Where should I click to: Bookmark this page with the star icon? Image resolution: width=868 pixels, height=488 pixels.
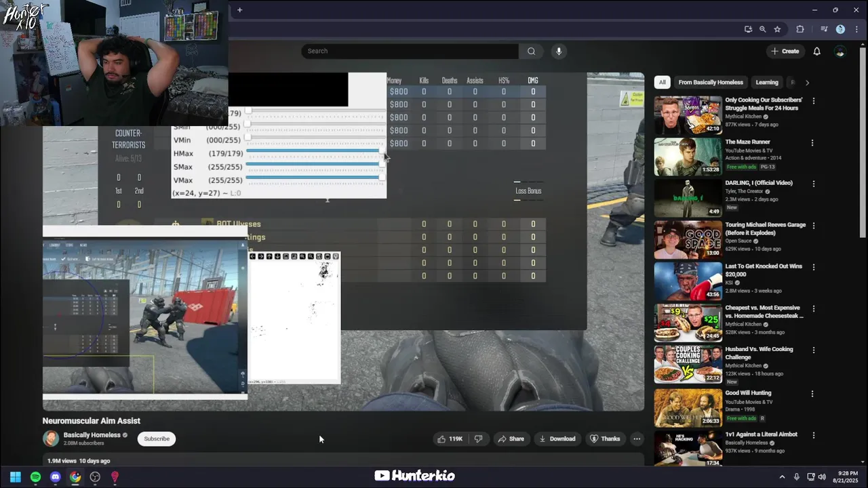click(777, 29)
